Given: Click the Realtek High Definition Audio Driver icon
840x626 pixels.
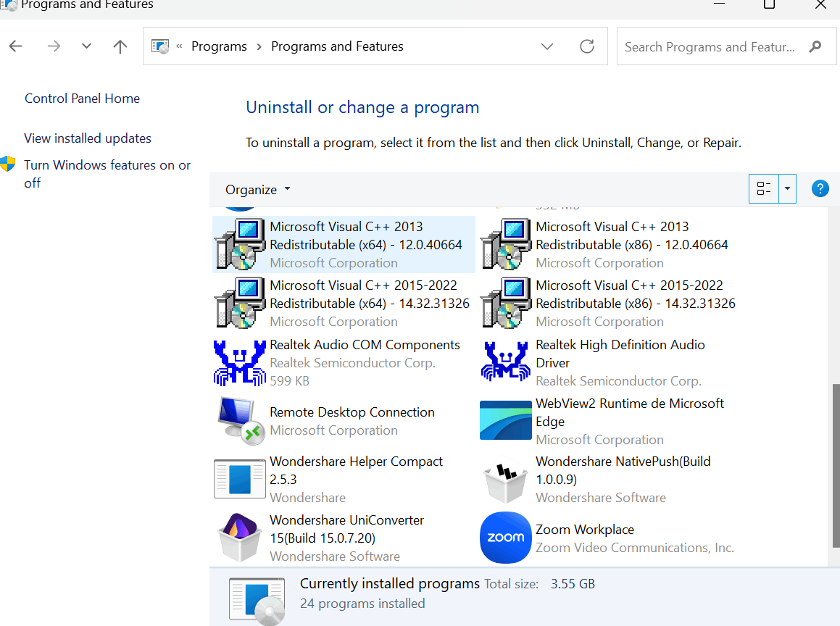Looking at the screenshot, I should (505, 362).
